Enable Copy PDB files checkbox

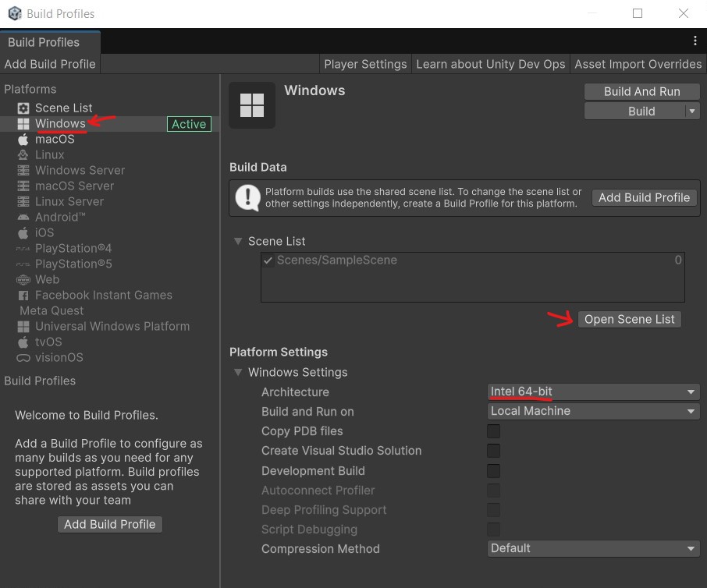[493, 431]
